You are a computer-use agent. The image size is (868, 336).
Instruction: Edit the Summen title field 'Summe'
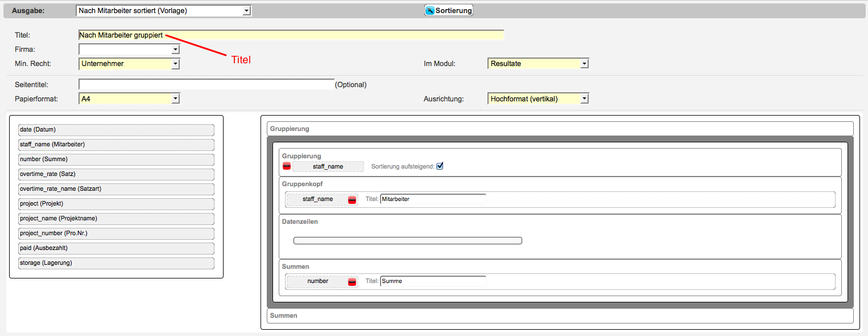(x=433, y=281)
